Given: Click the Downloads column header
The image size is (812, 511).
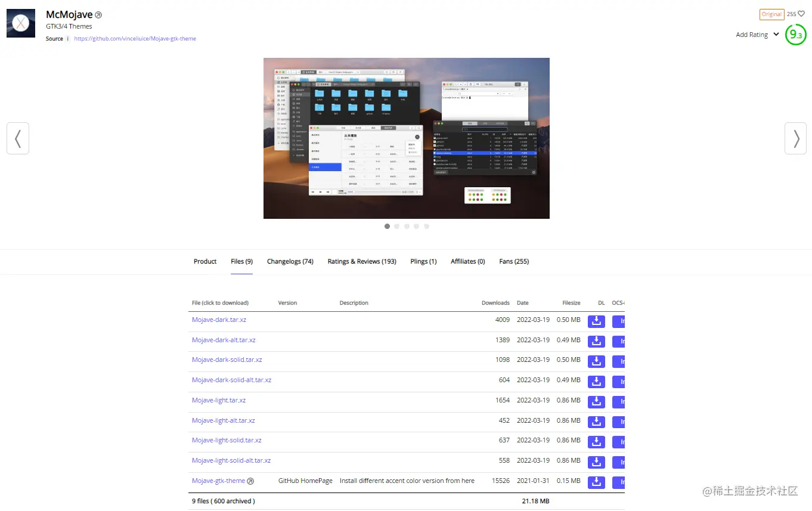Looking at the screenshot, I should pos(495,303).
